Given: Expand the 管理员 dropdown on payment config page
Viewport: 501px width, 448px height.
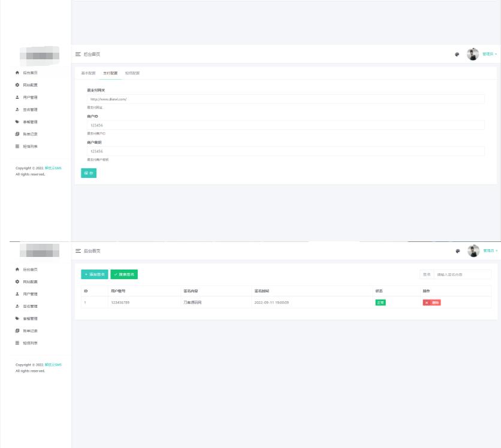Looking at the screenshot, I should tap(490, 54).
